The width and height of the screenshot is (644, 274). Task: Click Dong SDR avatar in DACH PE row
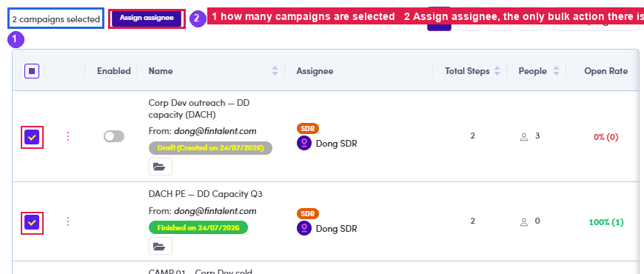(x=304, y=228)
